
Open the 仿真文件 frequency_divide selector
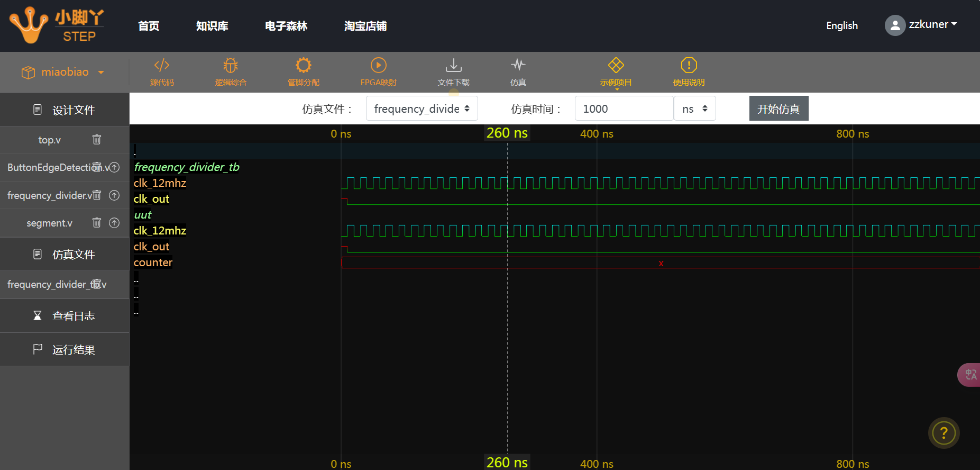click(422, 109)
